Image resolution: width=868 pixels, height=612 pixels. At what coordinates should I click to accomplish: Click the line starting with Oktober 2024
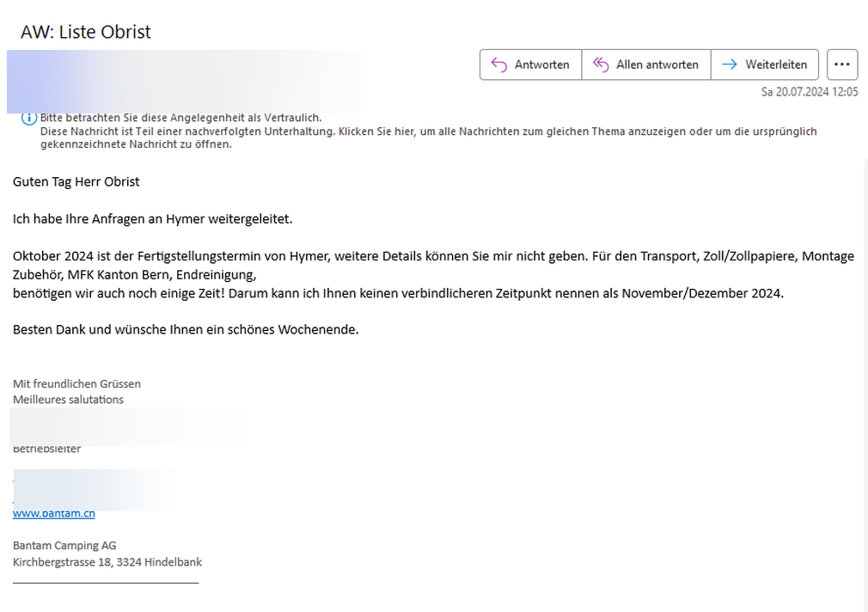point(433,257)
